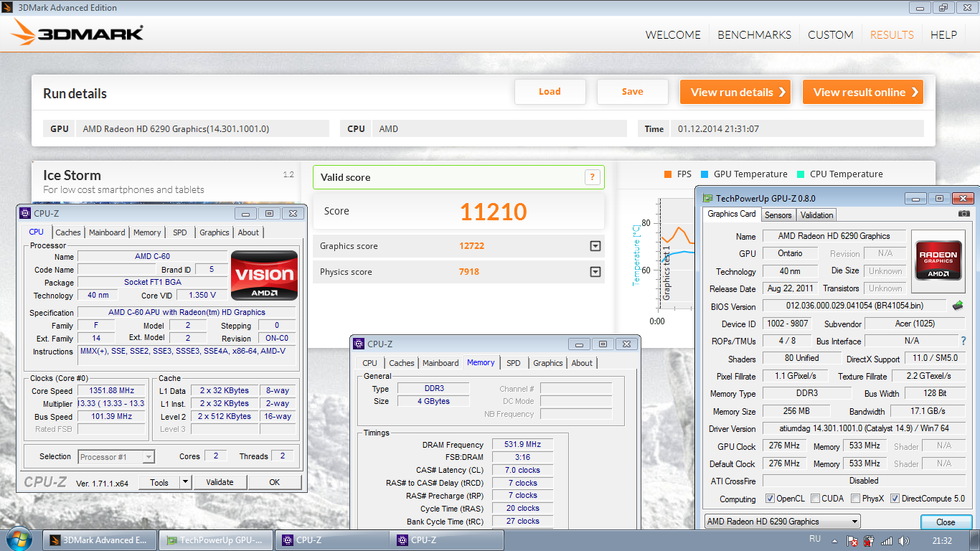Viewport: 980px width, 551px height.
Task: Toggle the PhysX checkbox in GPU-Z
Action: pos(855,499)
